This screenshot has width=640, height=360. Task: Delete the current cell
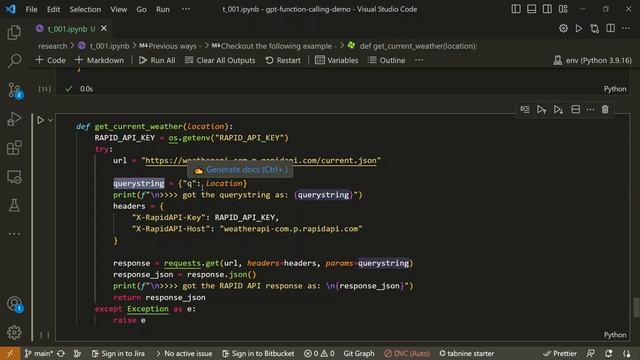point(605,109)
